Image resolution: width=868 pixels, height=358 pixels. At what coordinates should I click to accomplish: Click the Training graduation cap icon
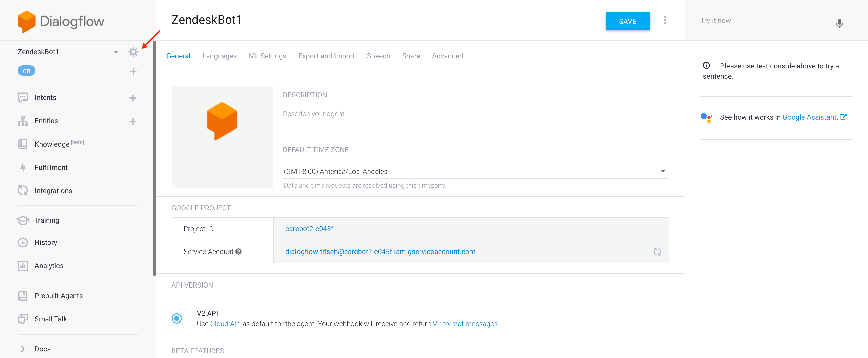tap(22, 220)
